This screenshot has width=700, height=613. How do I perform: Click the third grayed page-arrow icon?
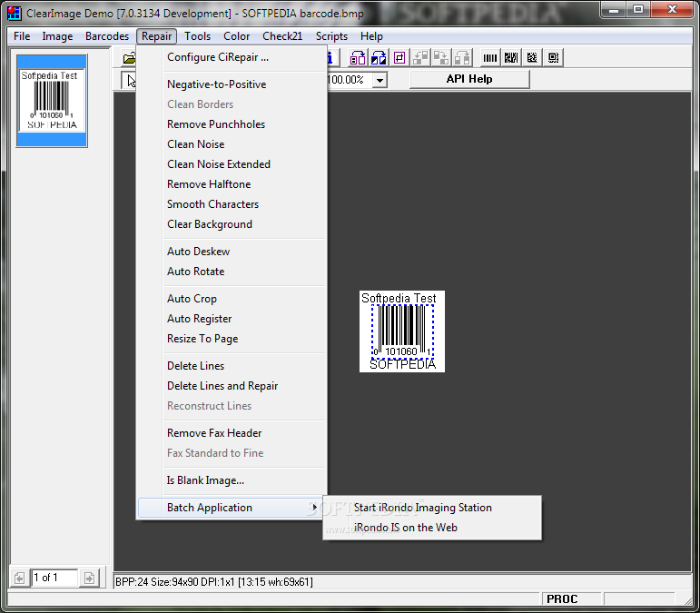[462, 57]
